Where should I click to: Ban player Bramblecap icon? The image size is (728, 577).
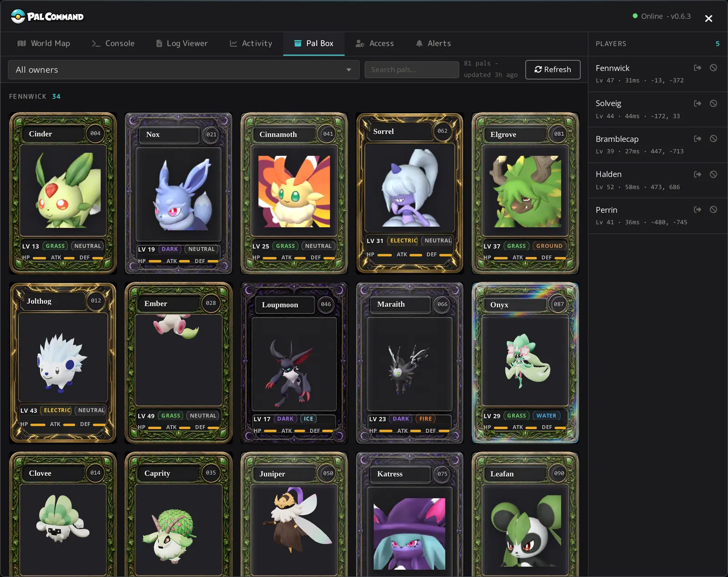point(713,139)
